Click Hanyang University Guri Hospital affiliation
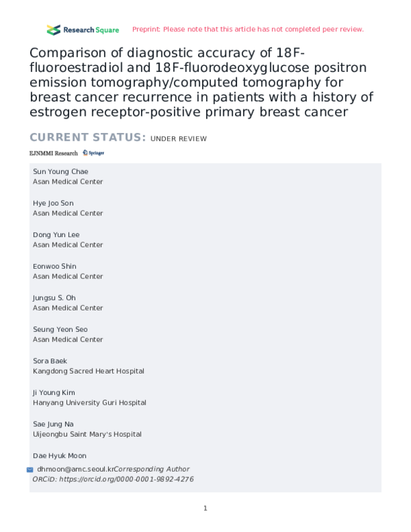The width and height of the screenshot is (411, 532). 89,402
